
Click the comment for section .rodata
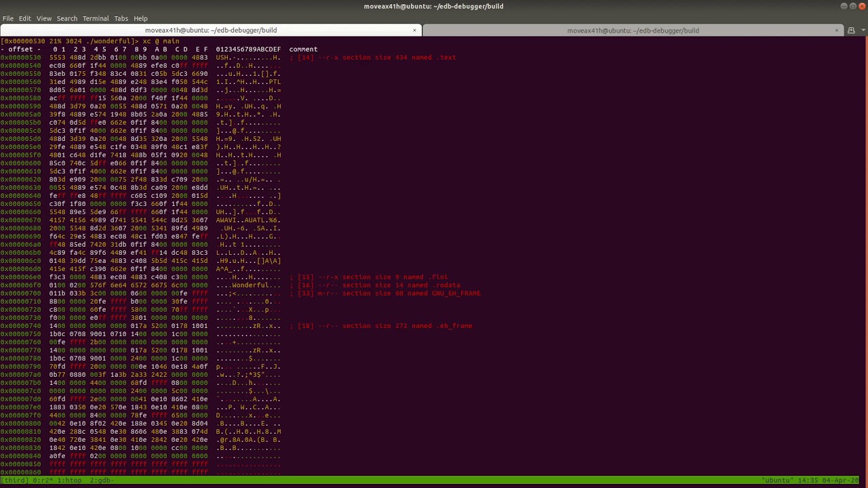click(375, 285)
